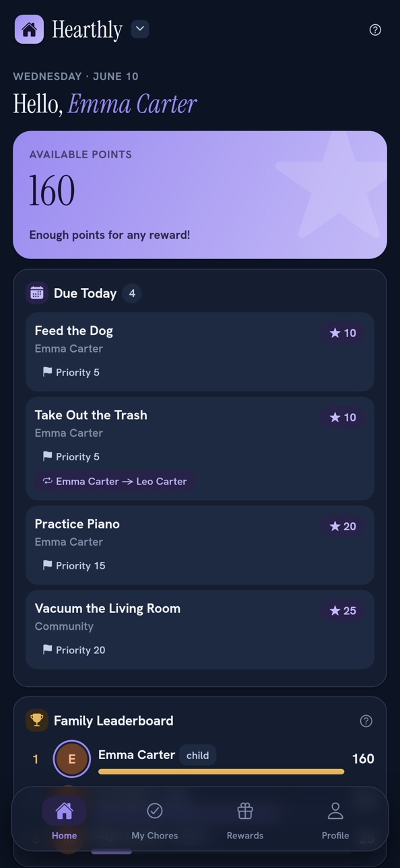400x868 pixels.
Task: Open the Family Leaderboard help icon
Action: pyautogui.click(x=366, y=721)
